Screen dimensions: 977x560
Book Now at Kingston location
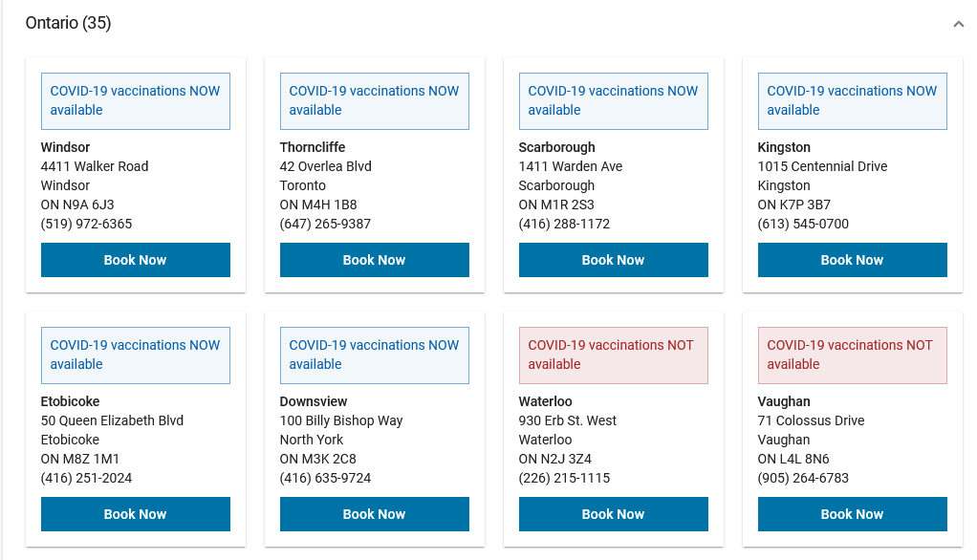click(x=852, y=260)
